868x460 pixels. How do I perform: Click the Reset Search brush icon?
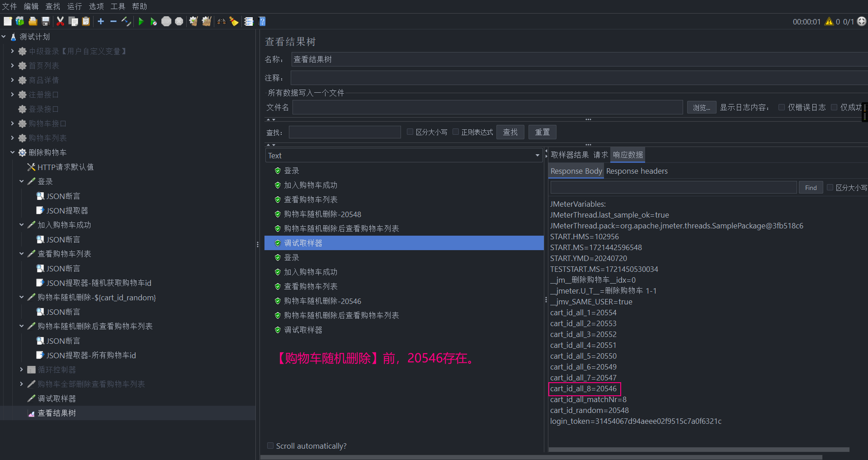(x=234, y=21)
